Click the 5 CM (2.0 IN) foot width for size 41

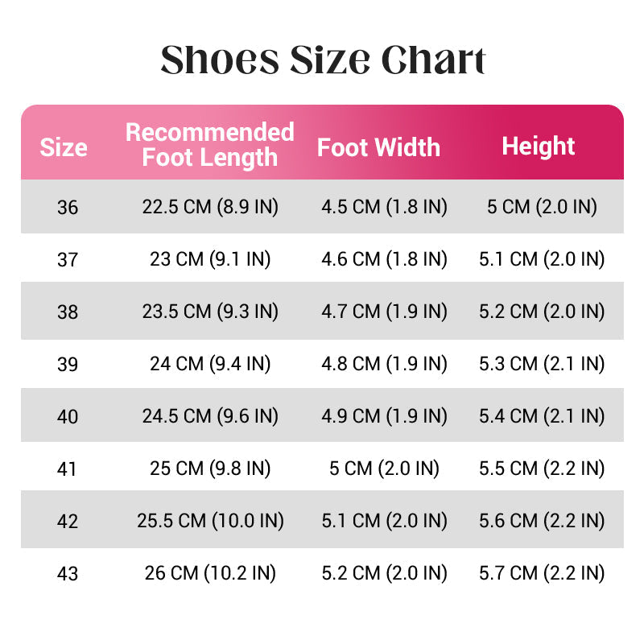385,469
